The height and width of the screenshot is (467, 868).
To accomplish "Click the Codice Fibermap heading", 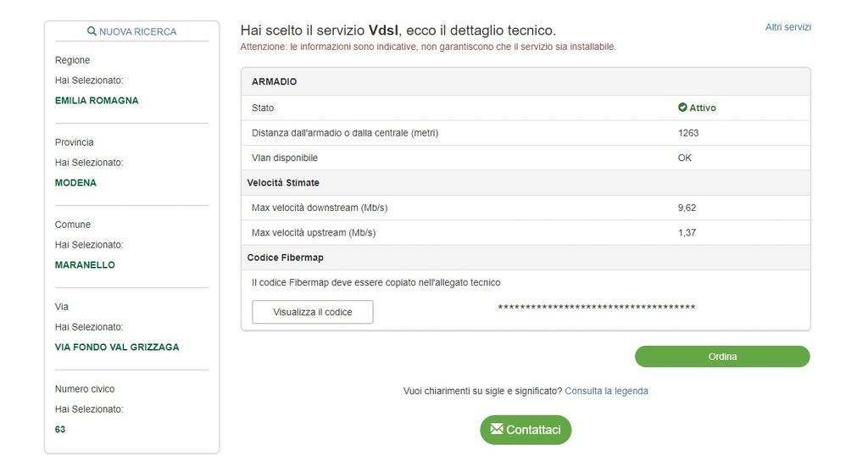I will tap(285, 257).
